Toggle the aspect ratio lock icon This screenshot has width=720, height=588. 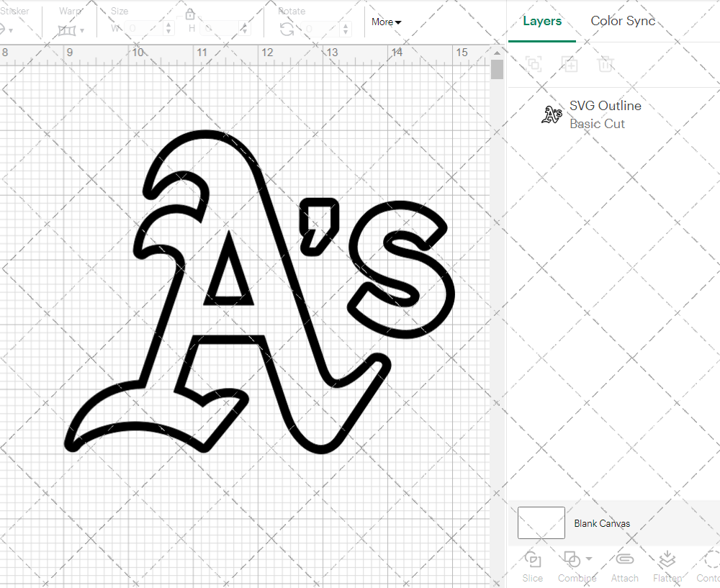[190, 14]
